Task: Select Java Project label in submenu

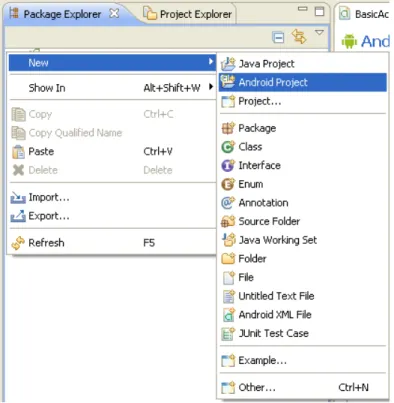Action: (266, 64)
